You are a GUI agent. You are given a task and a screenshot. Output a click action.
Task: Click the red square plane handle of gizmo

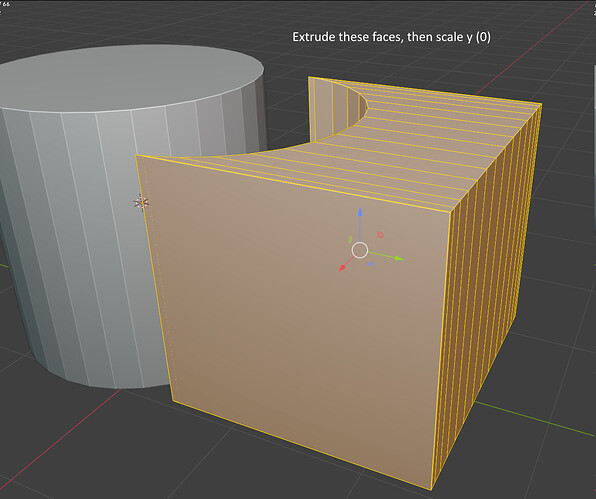(x=380, y=235)
